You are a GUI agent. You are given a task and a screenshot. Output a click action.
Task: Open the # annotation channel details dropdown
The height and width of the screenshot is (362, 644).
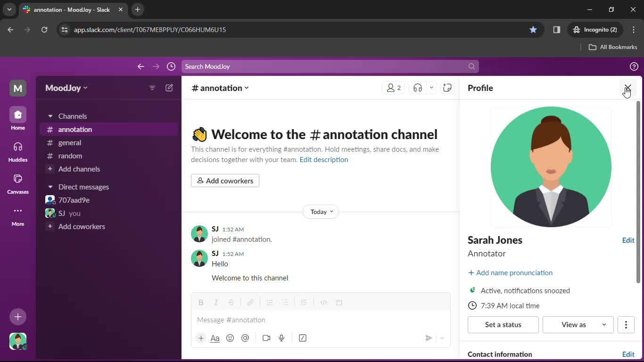coord(220,88)
